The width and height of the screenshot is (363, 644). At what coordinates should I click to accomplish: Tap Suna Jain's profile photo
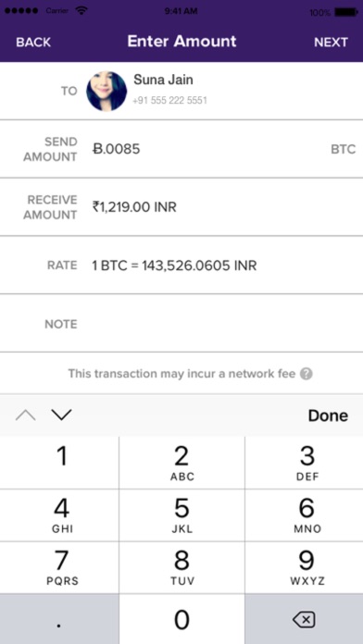coord(106,92)
